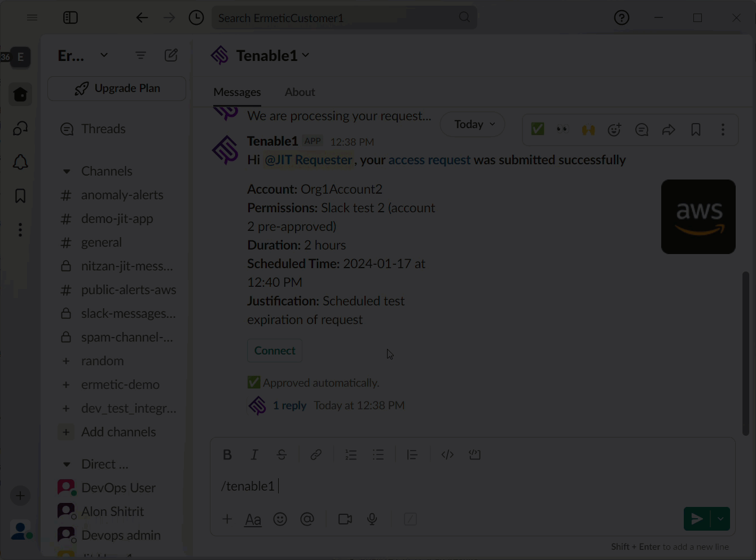React with the raised hands emoji

click(x=588, y=129)
